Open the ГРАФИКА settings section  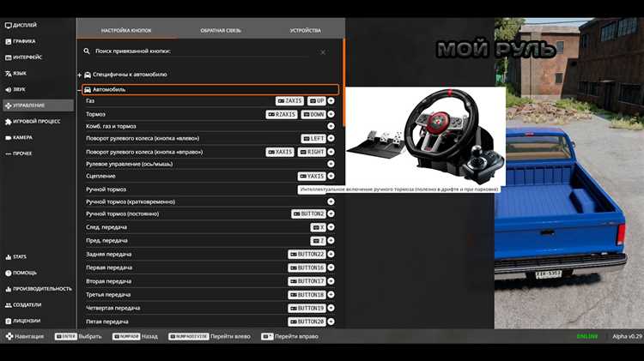click(x=21, y=41)
